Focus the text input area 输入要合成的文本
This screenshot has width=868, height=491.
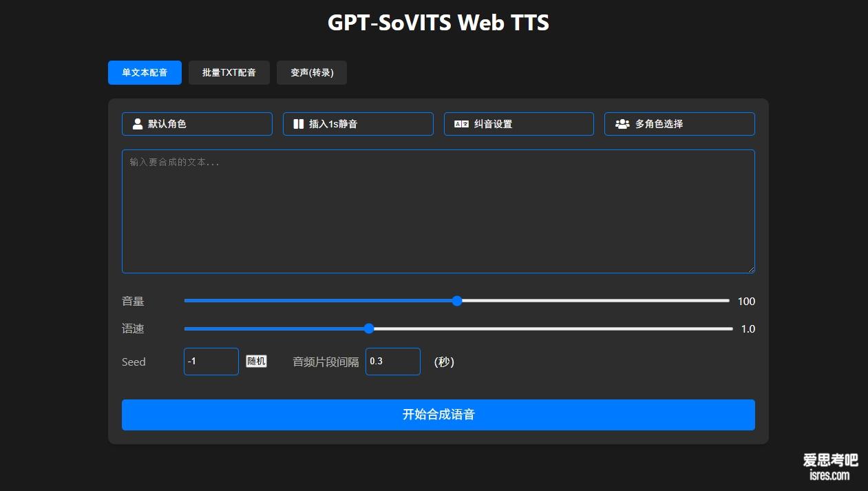[438, 211]
